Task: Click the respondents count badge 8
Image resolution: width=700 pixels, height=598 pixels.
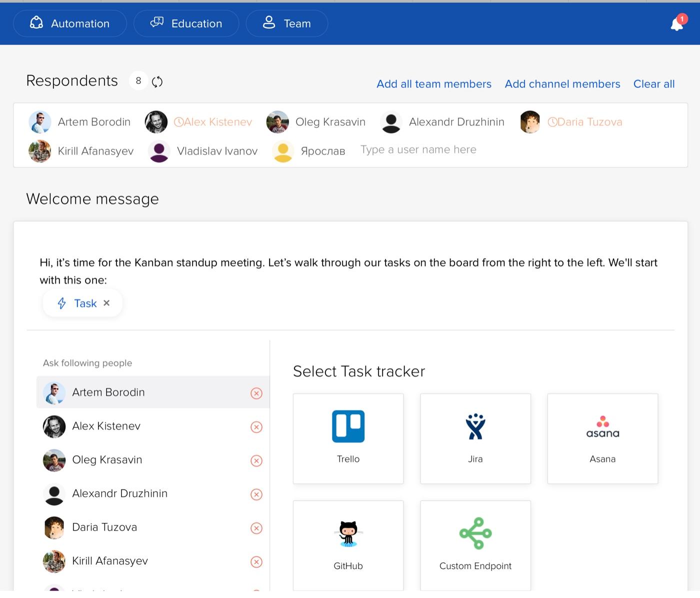Action: (138, 81)
